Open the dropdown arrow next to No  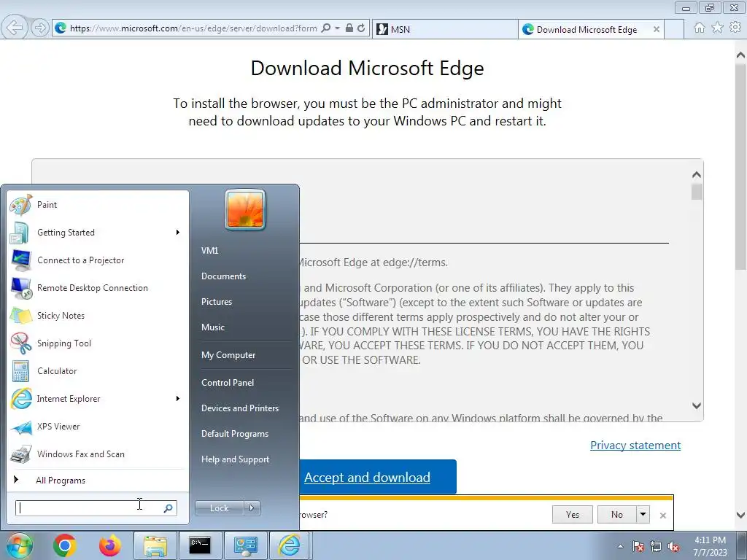tap(643, 514)
